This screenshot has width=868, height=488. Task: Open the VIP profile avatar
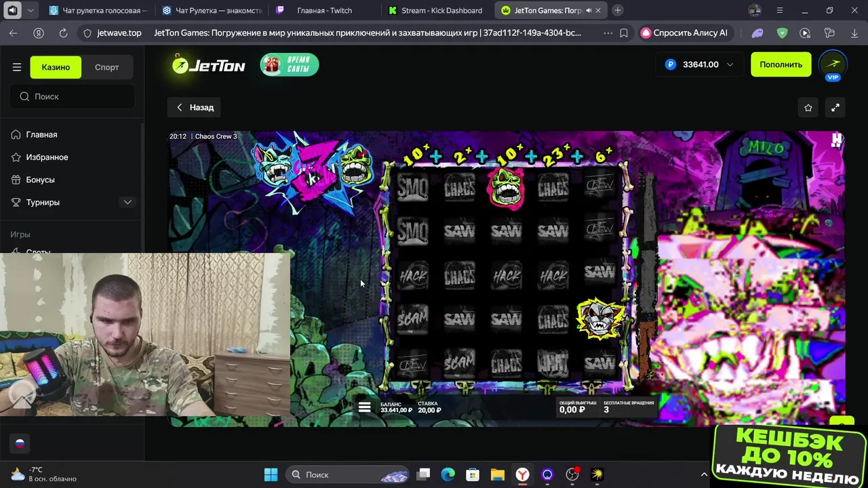click(x=833, y=64)
